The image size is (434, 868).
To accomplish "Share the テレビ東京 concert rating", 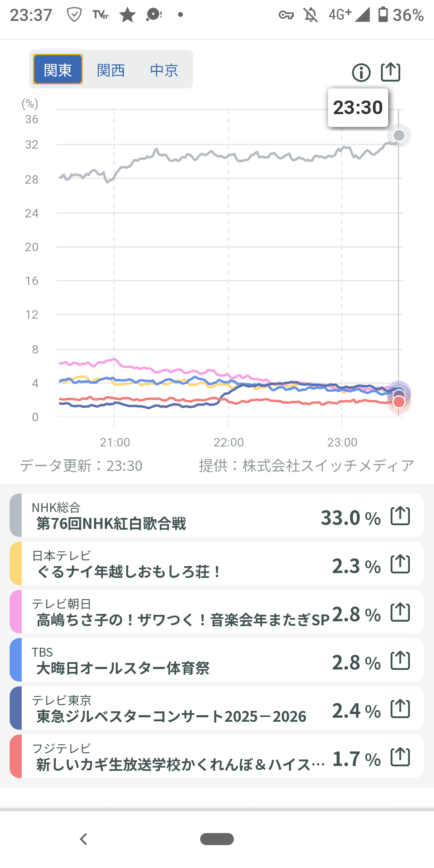I will pyautogui.click(x=400, y=709).
